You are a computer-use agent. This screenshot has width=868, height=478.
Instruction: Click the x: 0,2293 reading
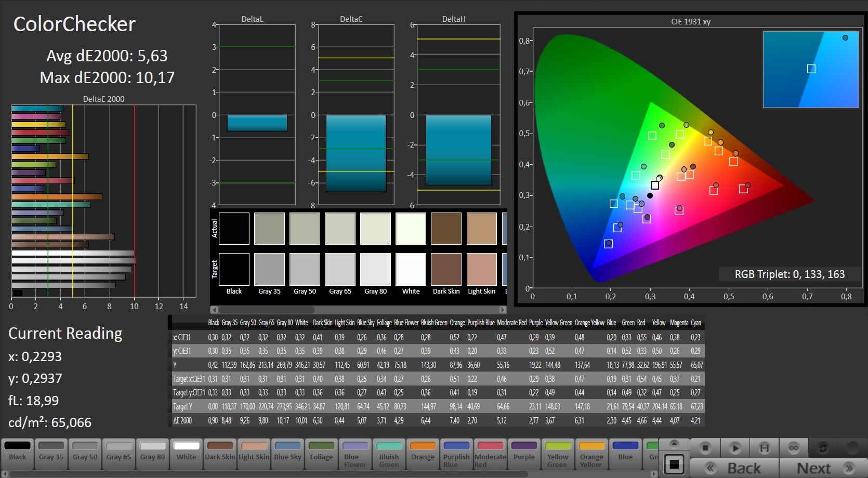[35, 356]
